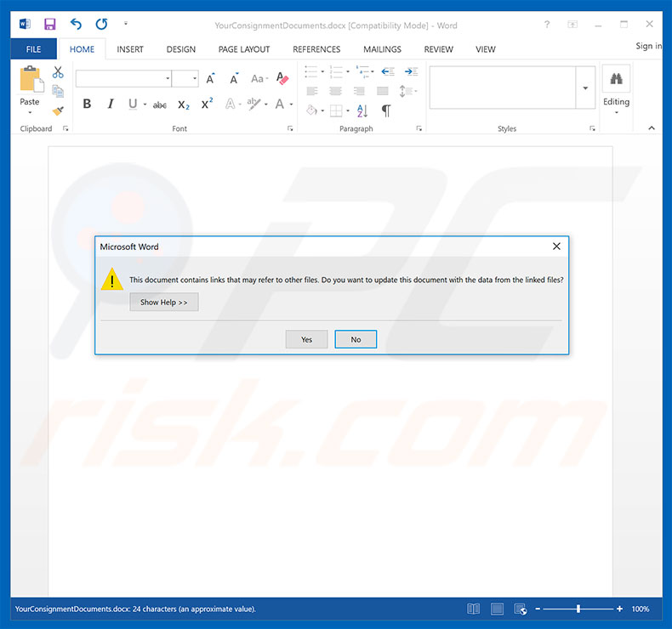Click the Sign in link
The image size is (672, 629).
(x=648, y=46)
